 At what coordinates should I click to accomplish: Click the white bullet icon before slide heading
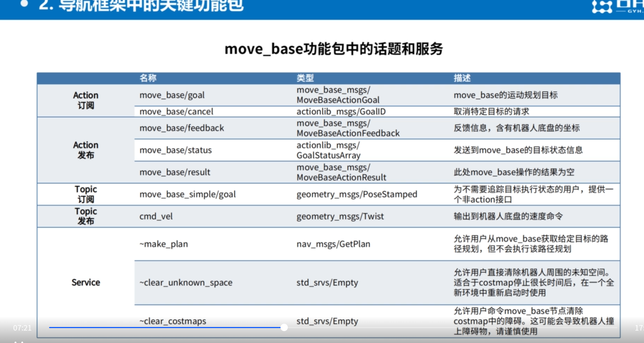24,4
